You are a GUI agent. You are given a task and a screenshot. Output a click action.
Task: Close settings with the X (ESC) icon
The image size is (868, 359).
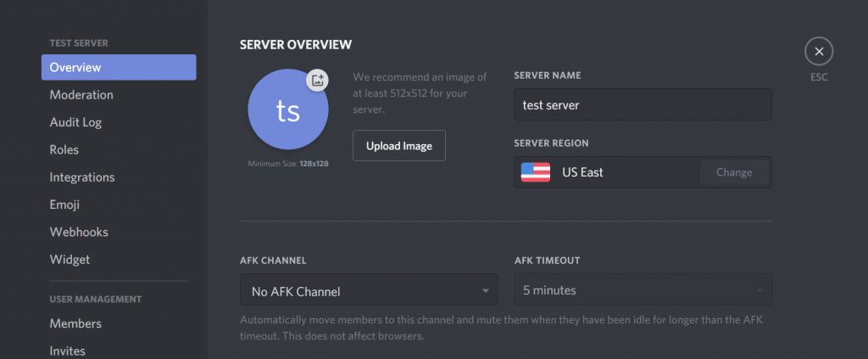click(818, 52)
